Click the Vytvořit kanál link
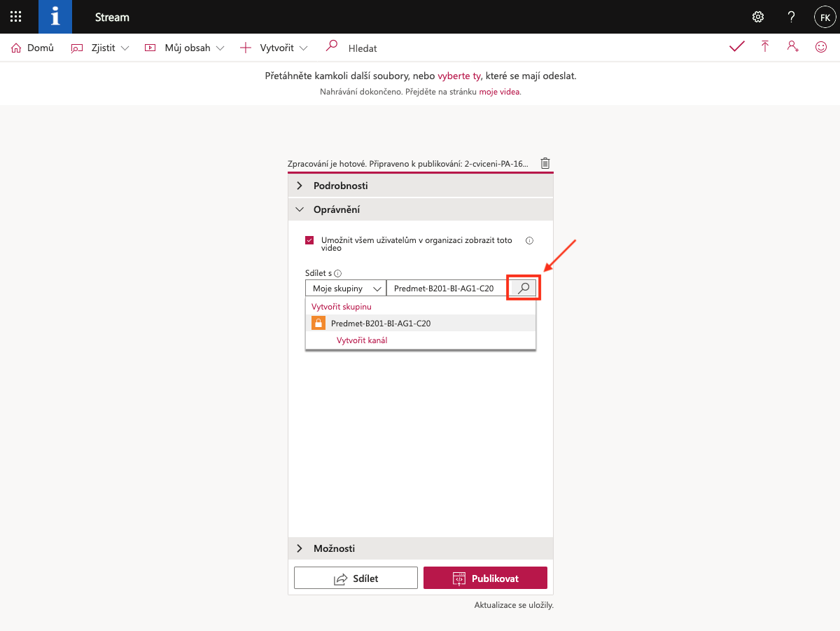Image resolution: width=840 pixels, height=631 pixels. pos(362,340)
